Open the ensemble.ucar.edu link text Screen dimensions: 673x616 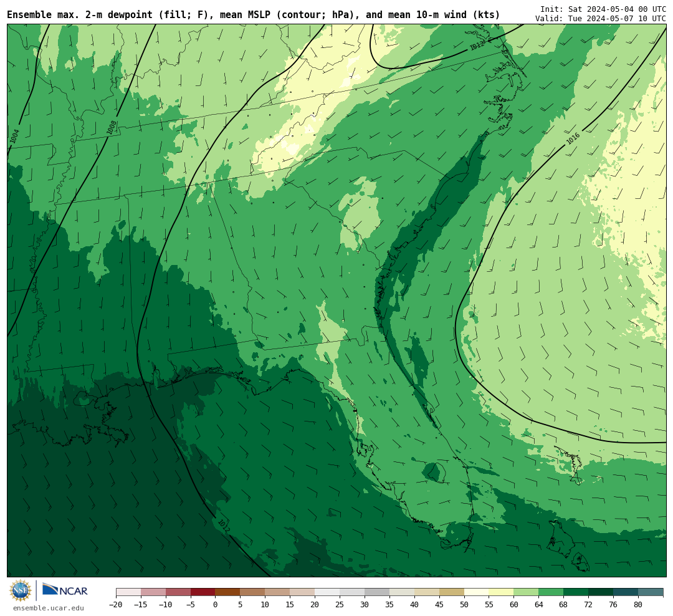pyautogui.click(x=49, y=608)
